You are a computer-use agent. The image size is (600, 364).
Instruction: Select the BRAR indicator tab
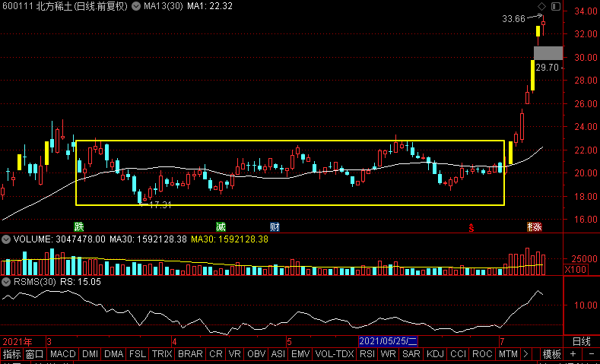click(192, 353)
